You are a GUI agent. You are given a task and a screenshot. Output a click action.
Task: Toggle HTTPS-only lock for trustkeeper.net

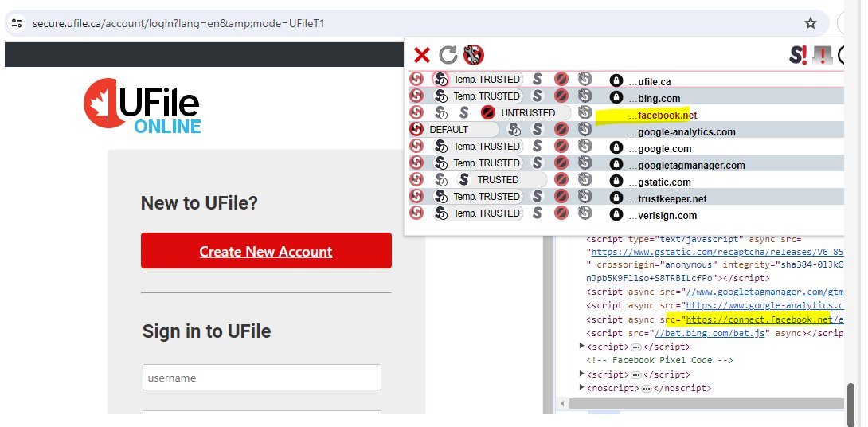point(616,198)
